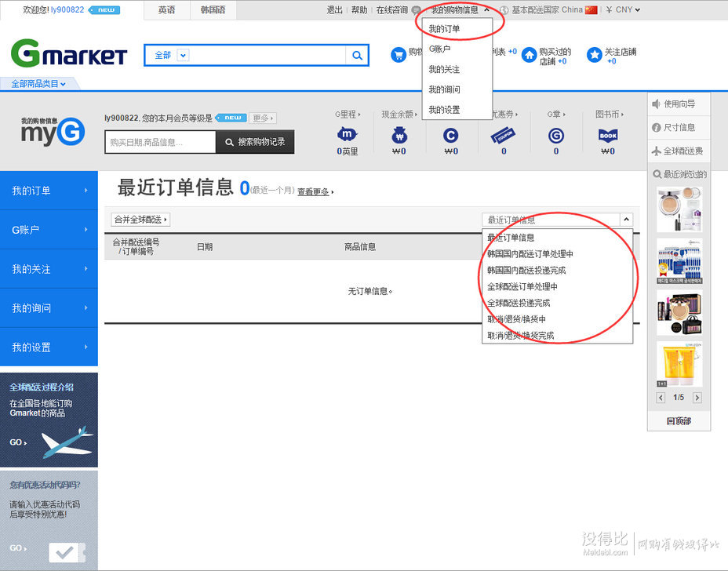The width and height of the screenshot is (728, 571).
Task: Collapse the 最近订单信息 filter combo box
Action: tap(626, 220)
